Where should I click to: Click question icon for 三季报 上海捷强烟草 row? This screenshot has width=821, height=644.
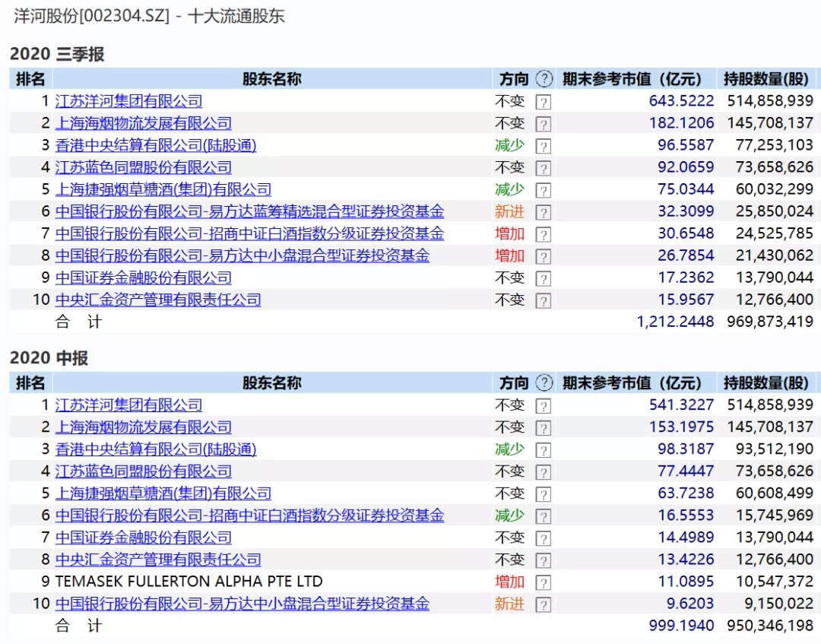tap(543, 190)
